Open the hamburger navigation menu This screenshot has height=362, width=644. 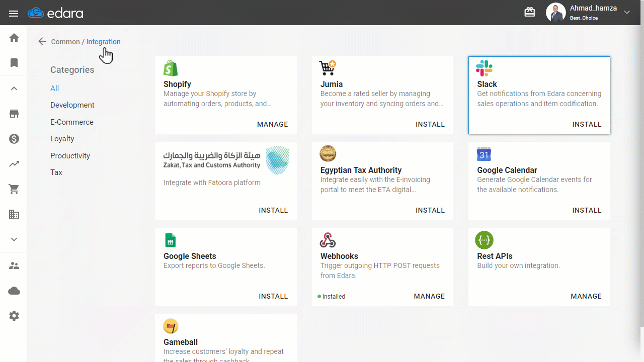[14, 13]
